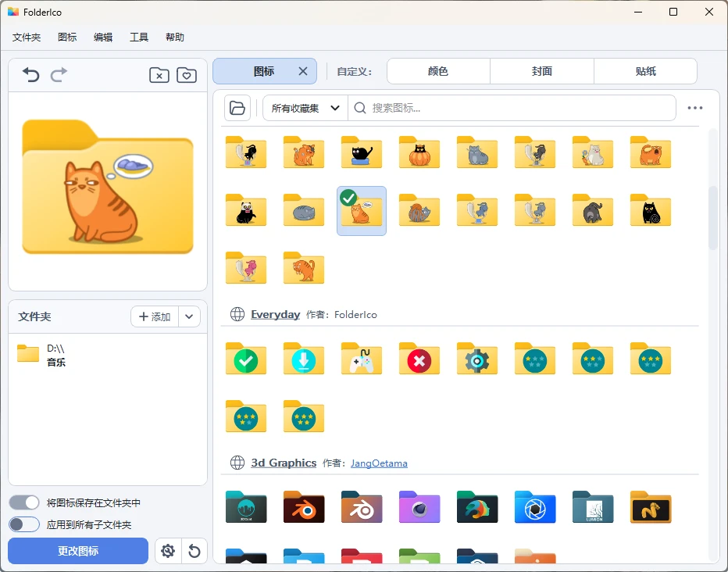Click the undo arrow icon
This screenshot has width=728, height=572.
click(31, 75)
